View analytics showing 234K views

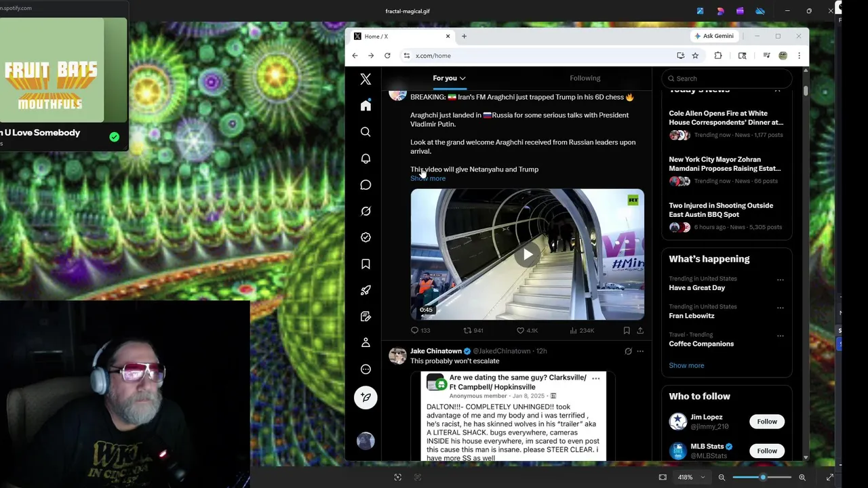tap(583, 331)
